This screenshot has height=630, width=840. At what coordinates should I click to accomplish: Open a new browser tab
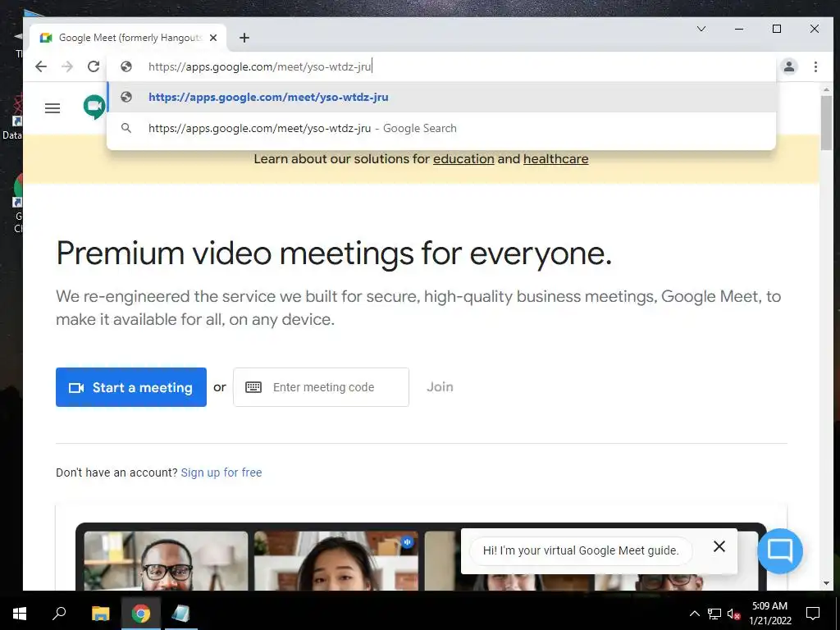click(244, 38)
